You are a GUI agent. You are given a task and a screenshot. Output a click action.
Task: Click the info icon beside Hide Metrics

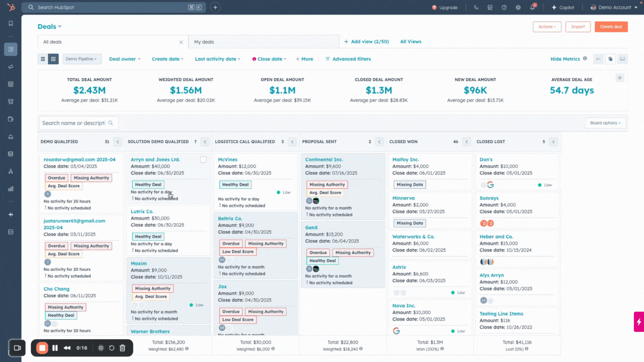click(x=585, y=59)
